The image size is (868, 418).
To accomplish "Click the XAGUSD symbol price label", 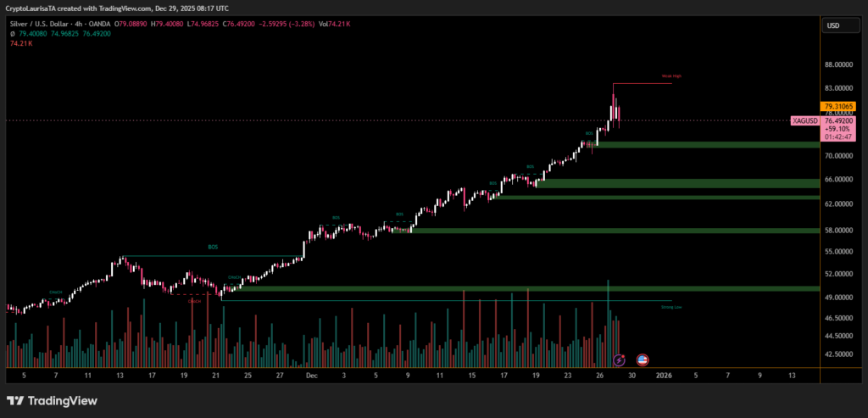I will coord(804,121).
